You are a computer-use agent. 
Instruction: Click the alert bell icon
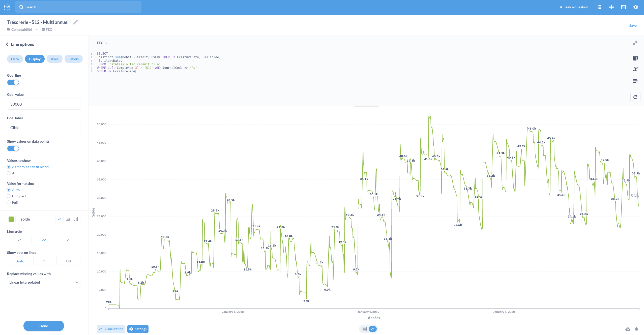(x=636, y=329)
